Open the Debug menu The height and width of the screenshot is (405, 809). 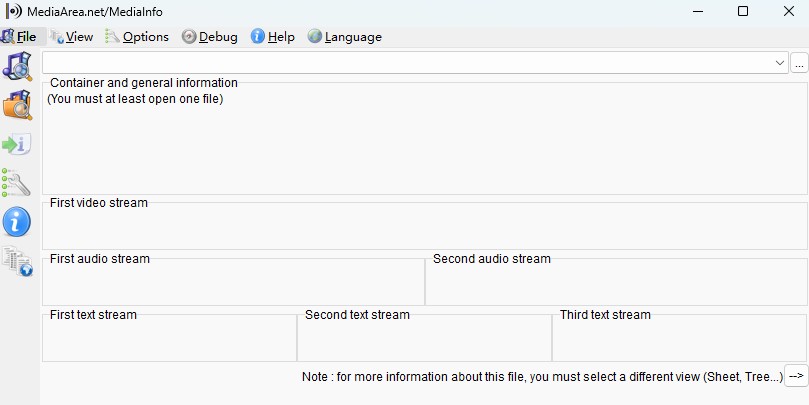210,37
